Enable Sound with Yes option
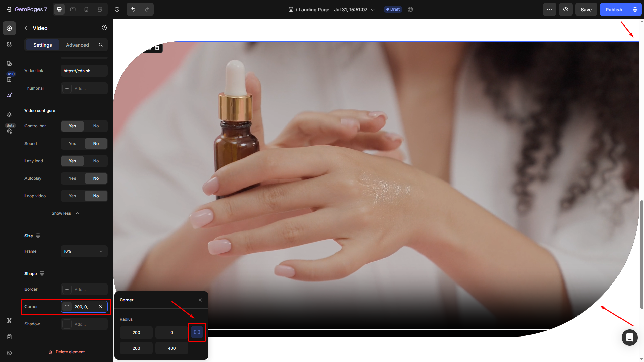The width and height of the screenshot is (644, 362). (x=72, y=144)
